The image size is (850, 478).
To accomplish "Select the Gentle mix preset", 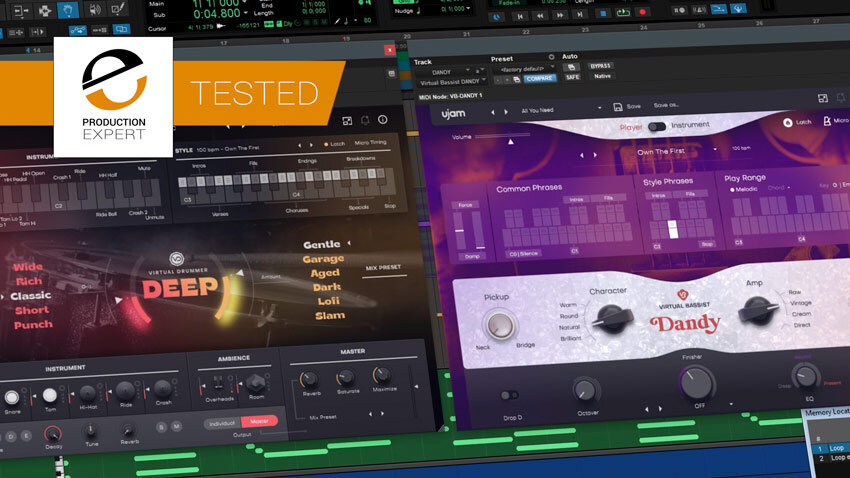I will [x=321, y=244].
